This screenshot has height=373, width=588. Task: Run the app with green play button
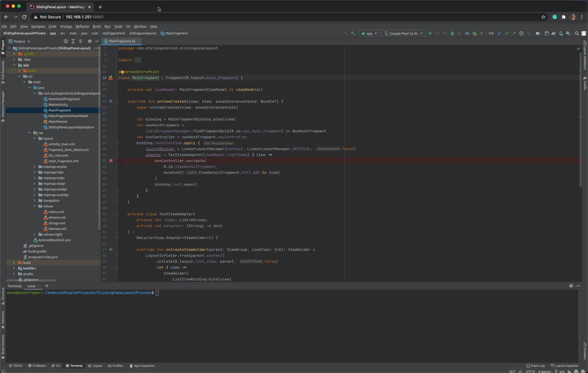pyautogui.click(x=430, y=34)
